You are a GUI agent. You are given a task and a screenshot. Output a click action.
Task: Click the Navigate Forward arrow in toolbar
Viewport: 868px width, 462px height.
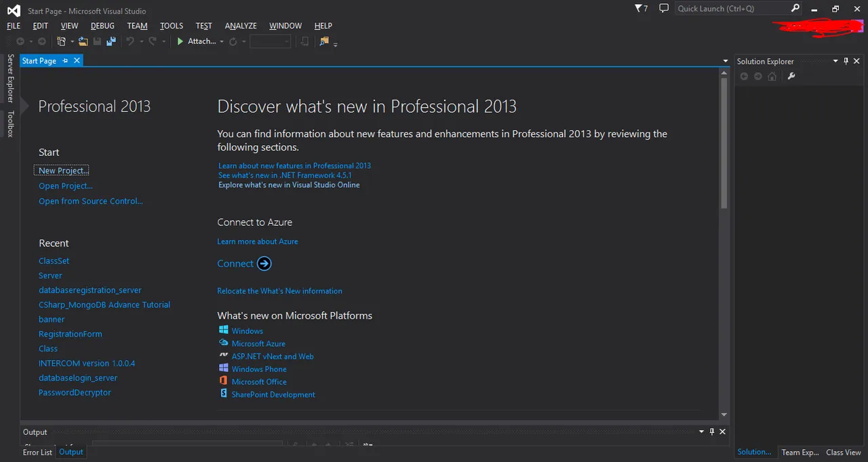41,41
